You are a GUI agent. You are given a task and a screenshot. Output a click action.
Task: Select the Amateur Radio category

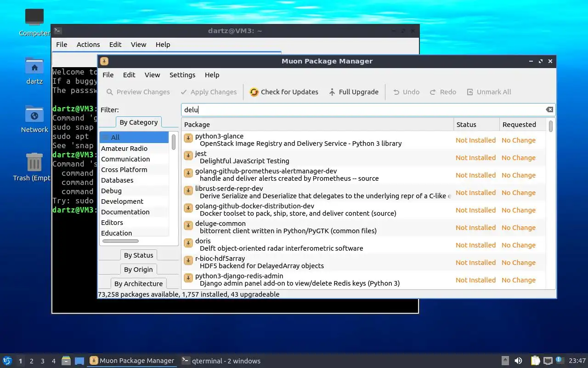(x=135, y=149)
